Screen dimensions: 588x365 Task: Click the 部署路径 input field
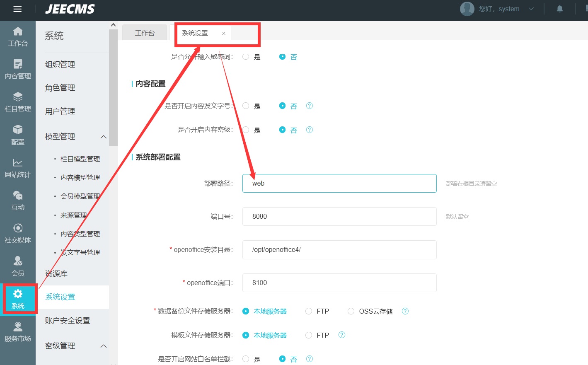339,183
